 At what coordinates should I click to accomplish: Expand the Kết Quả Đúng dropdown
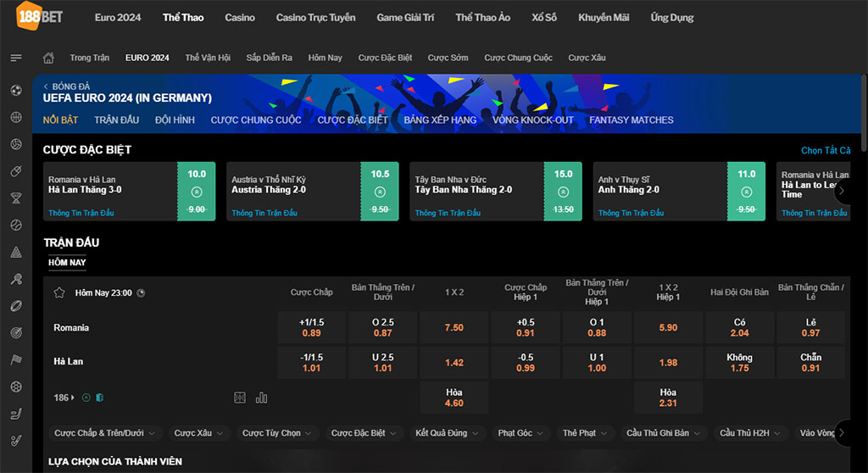point(447,433)
